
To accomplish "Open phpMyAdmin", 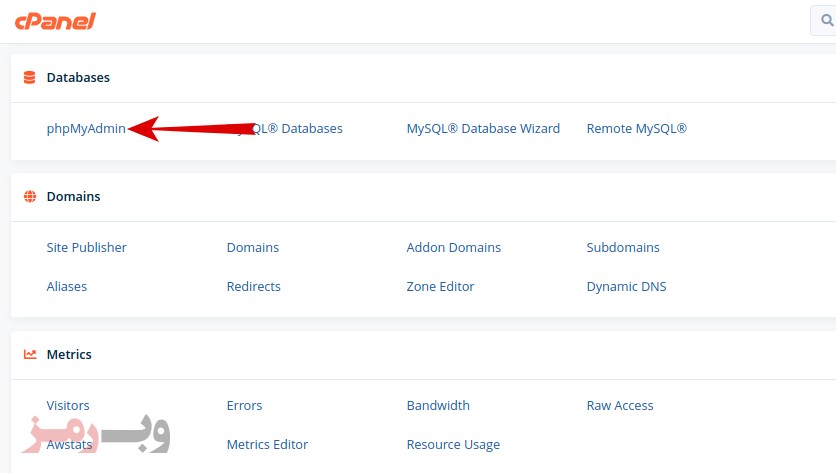I will coord(86,129).
